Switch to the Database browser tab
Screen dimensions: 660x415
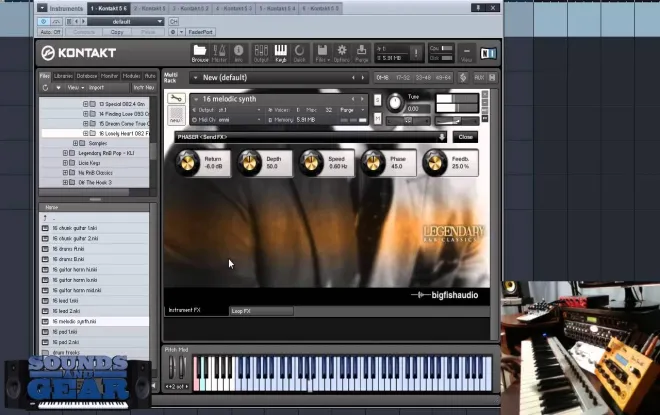click(x=87, y=76)
